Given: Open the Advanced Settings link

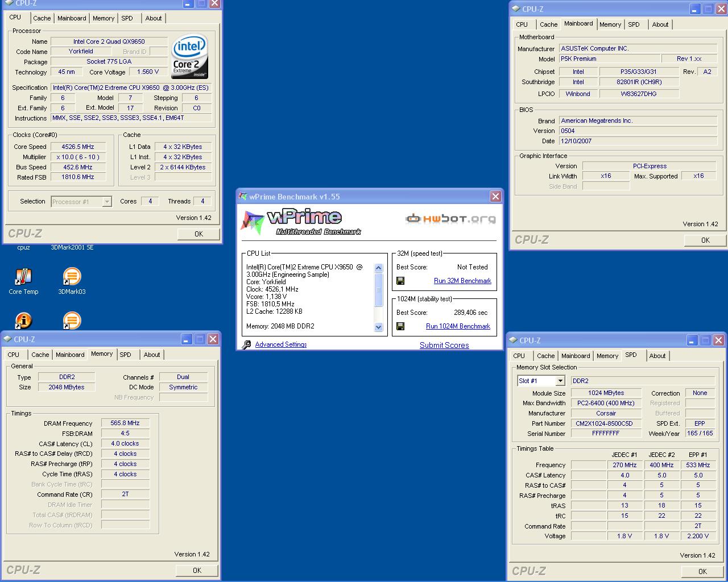Looking at the screenshot, I should 281,344.
